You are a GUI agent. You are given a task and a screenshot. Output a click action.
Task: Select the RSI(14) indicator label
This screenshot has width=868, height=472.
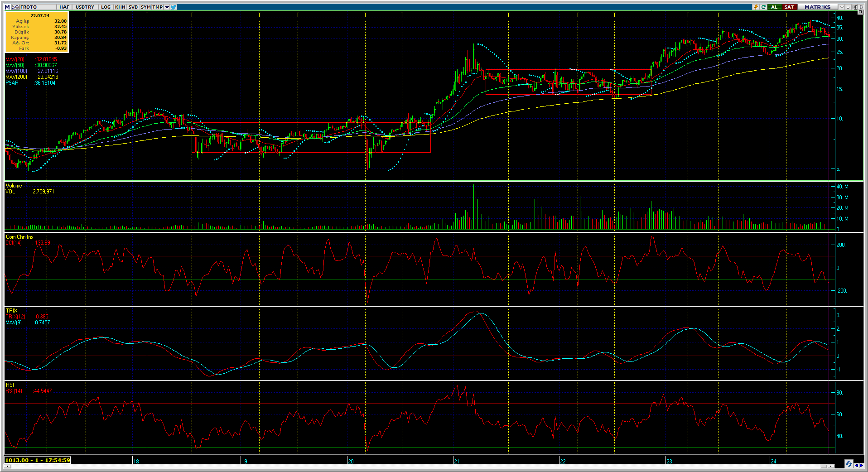[14, 391]
